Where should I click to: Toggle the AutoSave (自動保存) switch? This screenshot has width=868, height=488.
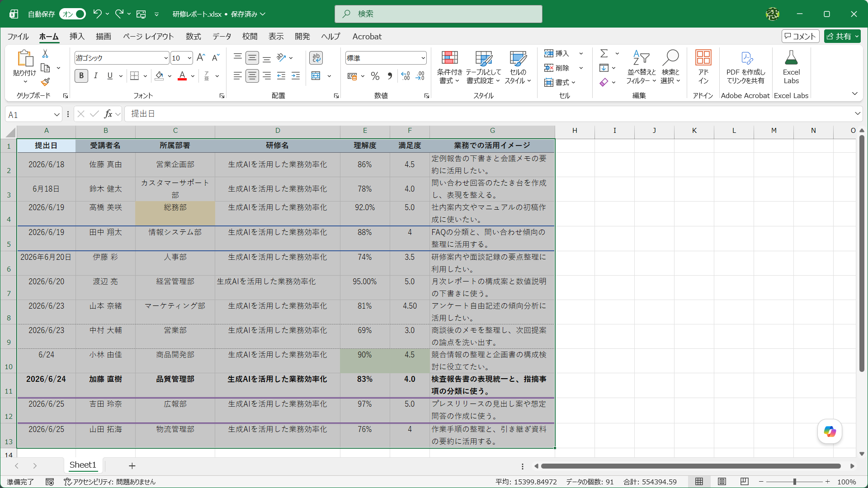coord(72,14)
